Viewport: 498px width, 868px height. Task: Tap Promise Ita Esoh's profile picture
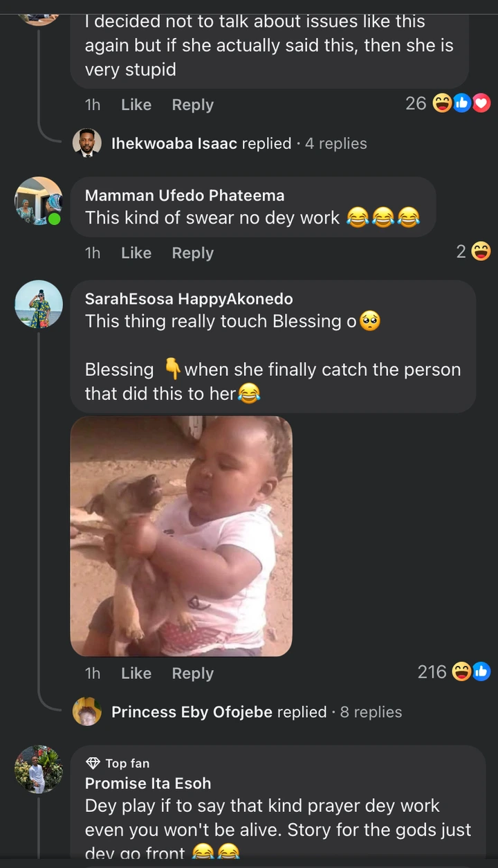[39, 769]
